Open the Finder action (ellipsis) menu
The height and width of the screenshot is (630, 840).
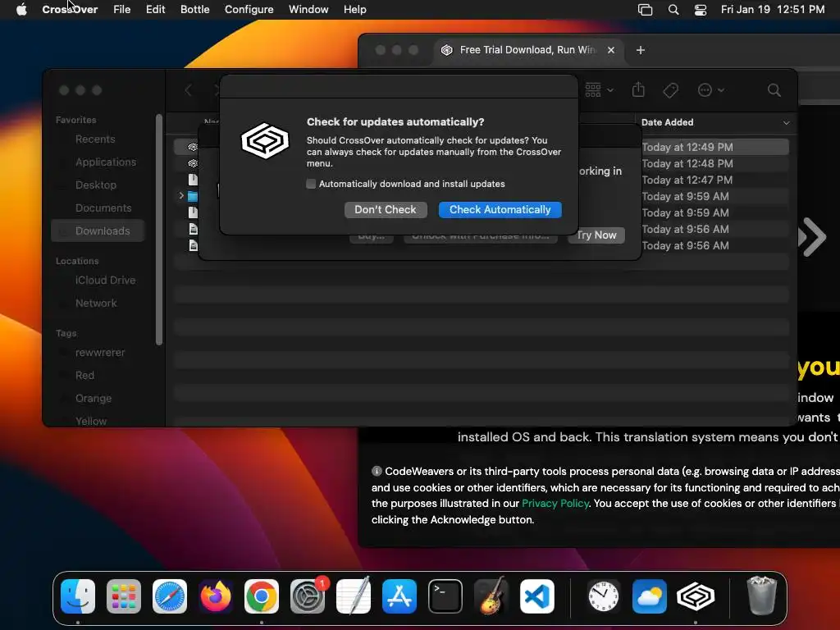coord(710,90)
